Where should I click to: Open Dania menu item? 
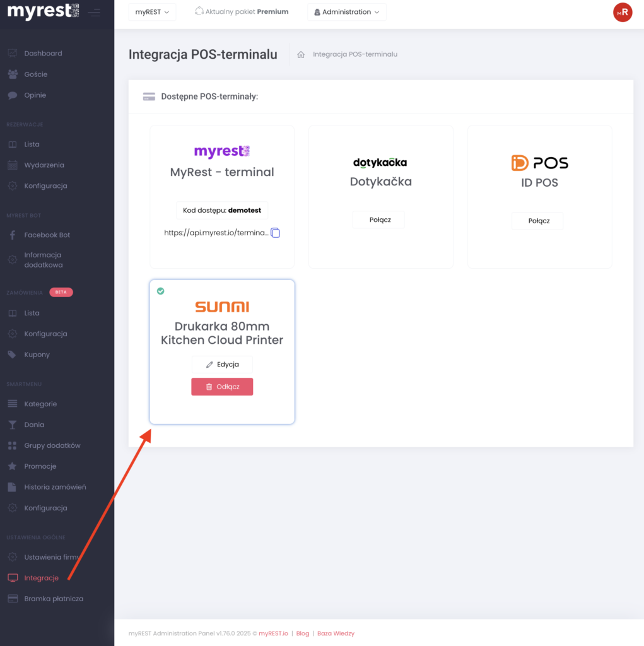[34, 425]
